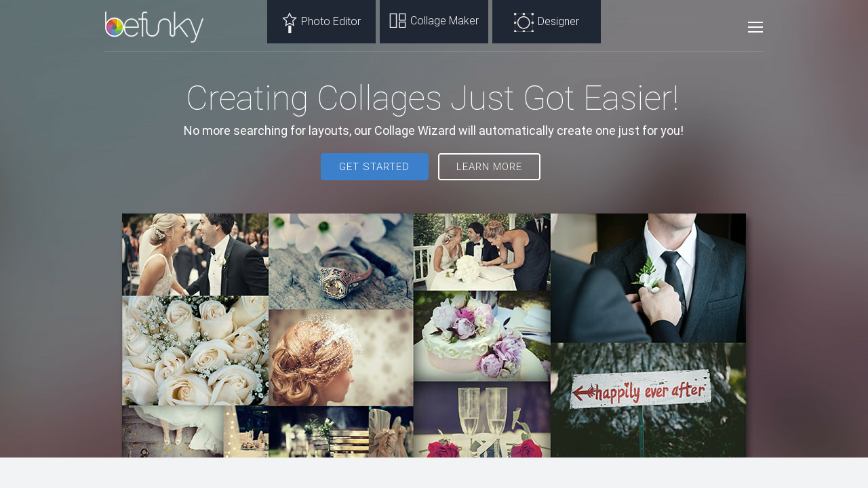Select the signing the register photo

(x=482, y=252)
